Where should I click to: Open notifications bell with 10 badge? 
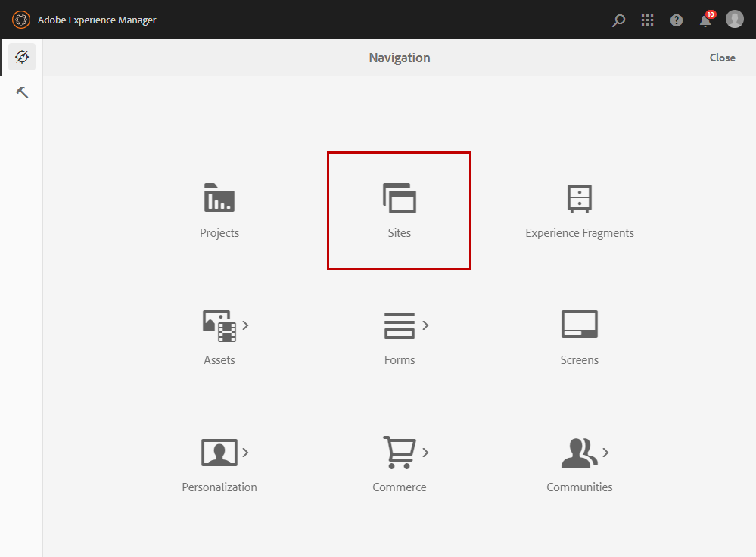pyautogui.click(x=707, y=19)
